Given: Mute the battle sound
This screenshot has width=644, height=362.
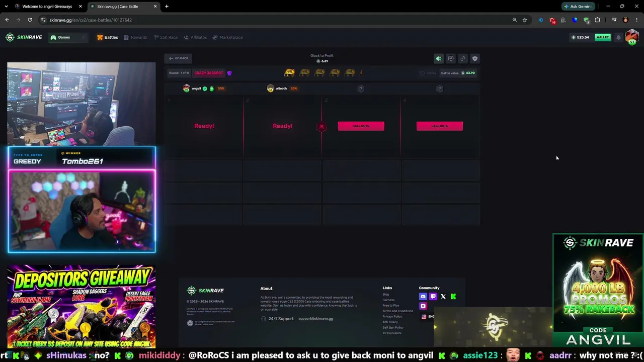Looking at the screenshot, I should tap(439, 58).
